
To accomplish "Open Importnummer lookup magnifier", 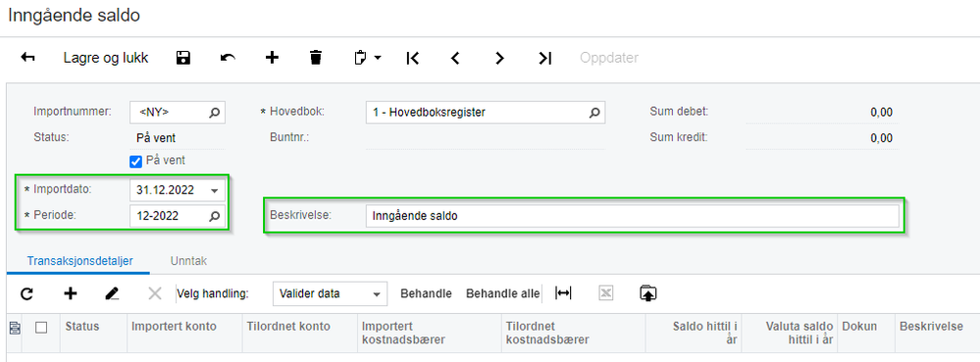I will click(x=215, y=113).
